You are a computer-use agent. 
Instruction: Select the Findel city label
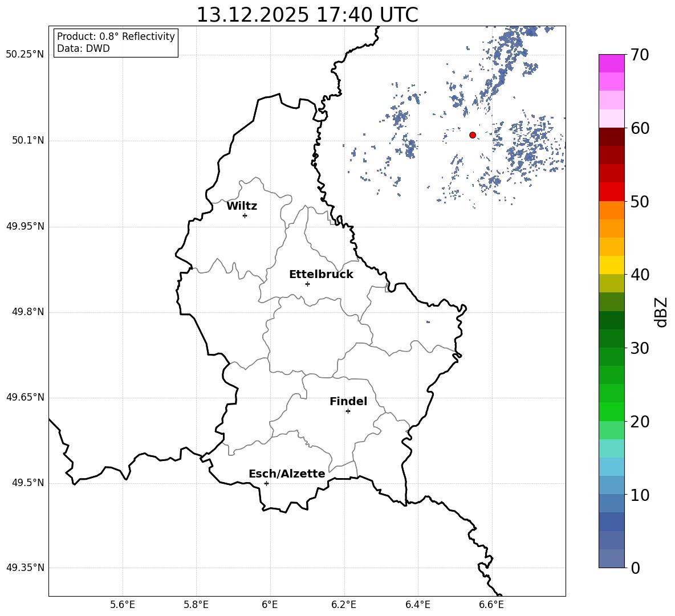pyautogui.click(x=348, y=401)
